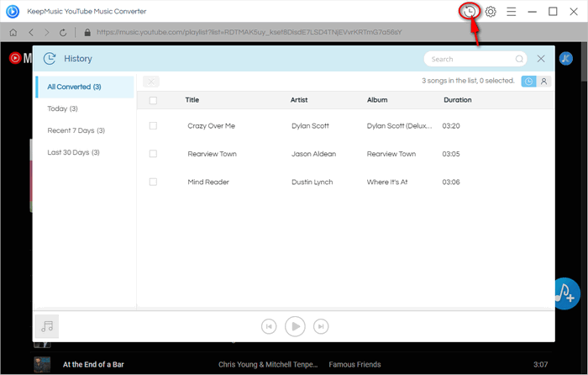Click album Dylan Scott (Delux...
The height and width of the screenshot is (375, 588).
pyautogui.click(x=399, y=126)
